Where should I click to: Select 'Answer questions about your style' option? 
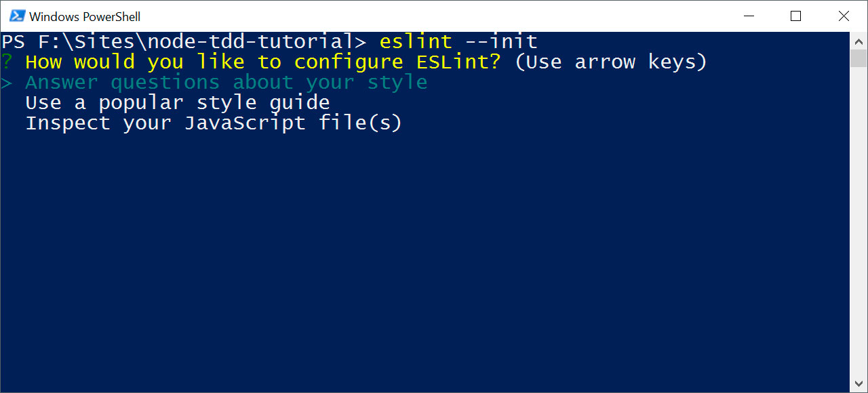226,83
